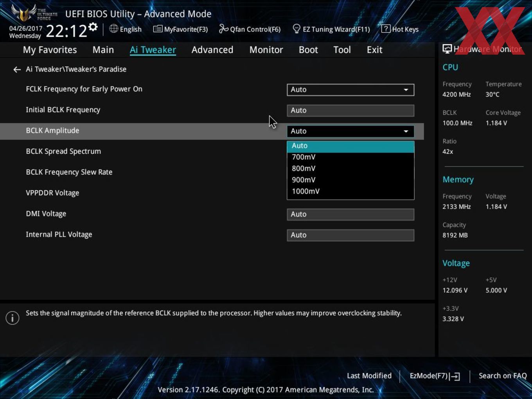Choose 1000mV option

tap(350, 191)
